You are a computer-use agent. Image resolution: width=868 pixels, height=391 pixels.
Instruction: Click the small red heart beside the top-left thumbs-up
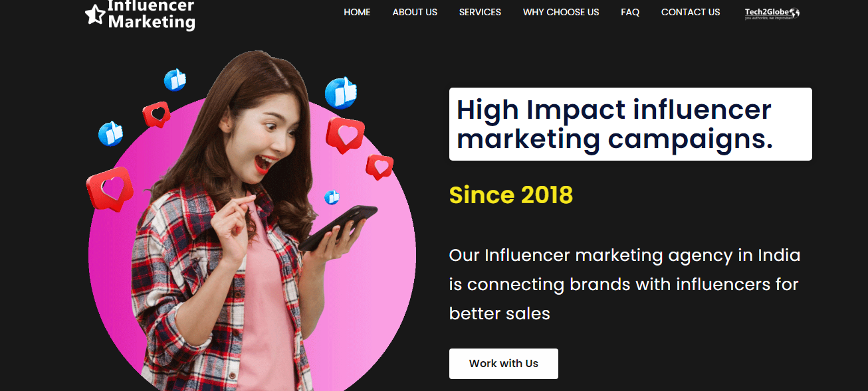[x=157, y=114]
